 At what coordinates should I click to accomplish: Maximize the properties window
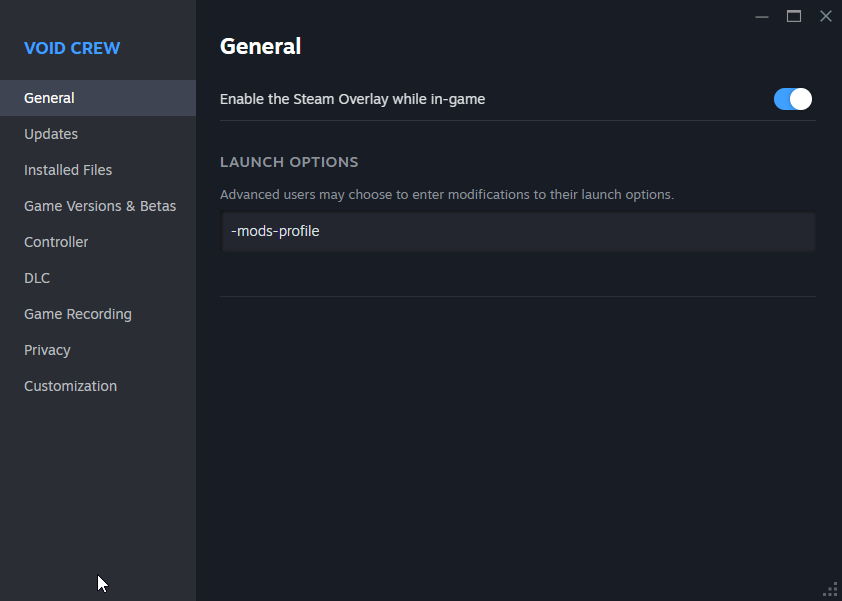click(794, 16)
